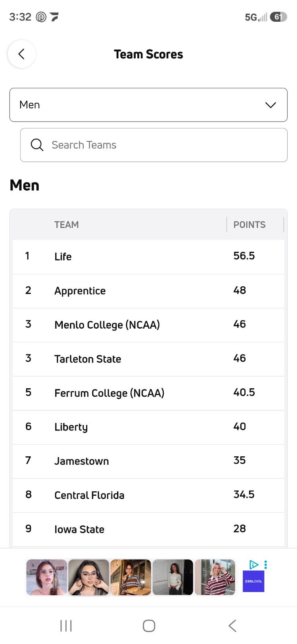Open Ferrum College (NCAA) entry
This screenshot has width=297, height=644.
(148, 393)
